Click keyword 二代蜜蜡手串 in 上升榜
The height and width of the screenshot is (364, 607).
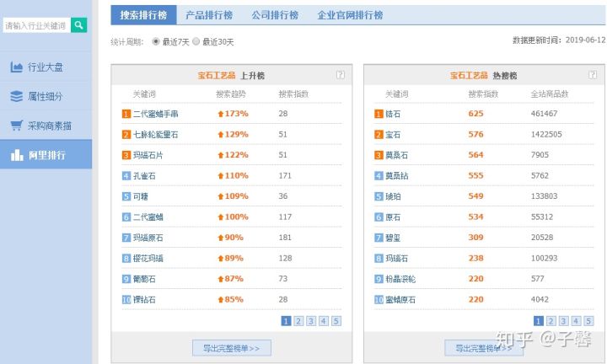click(156, 114)
